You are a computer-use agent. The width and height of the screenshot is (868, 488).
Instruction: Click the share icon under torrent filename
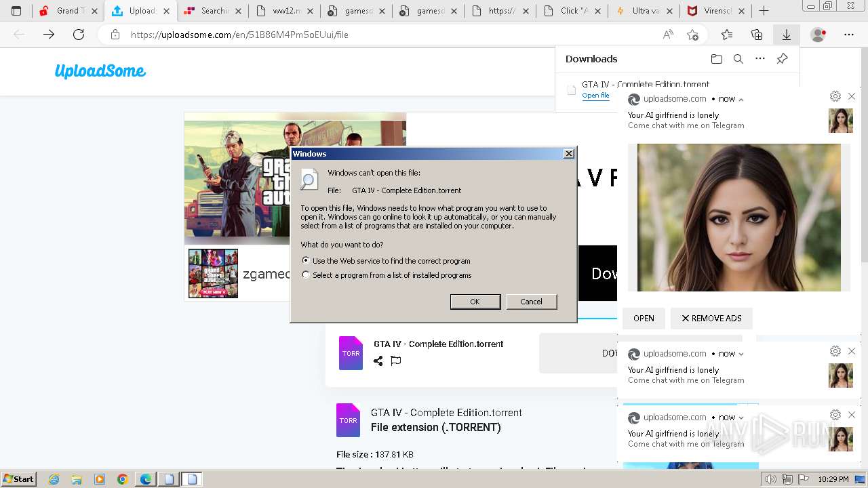click(x=378, y=361)
